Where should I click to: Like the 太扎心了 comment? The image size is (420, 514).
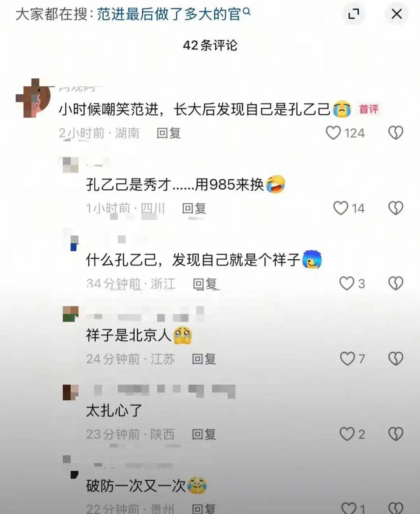coord(347,434)
